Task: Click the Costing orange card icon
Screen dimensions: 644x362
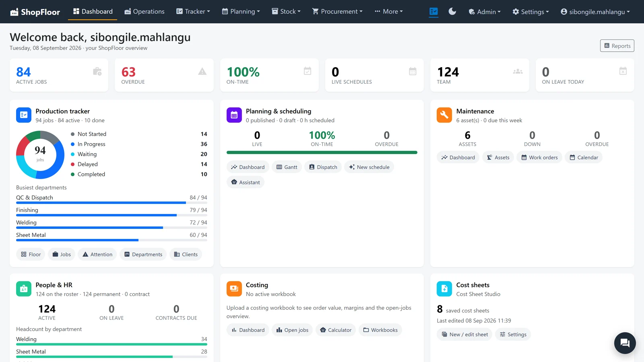Action: pyautogui.click(x=234, y=289)
